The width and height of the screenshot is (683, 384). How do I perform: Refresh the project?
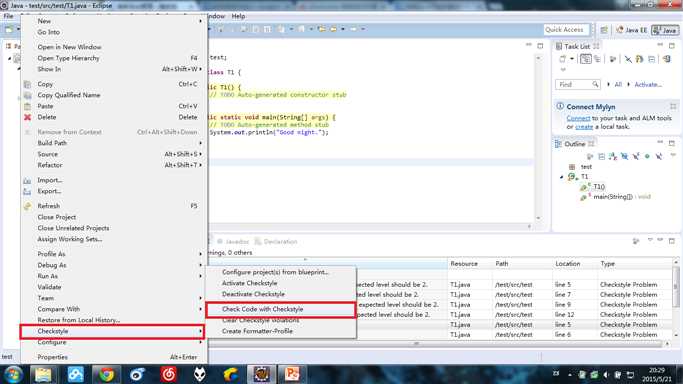pos(114,206)
